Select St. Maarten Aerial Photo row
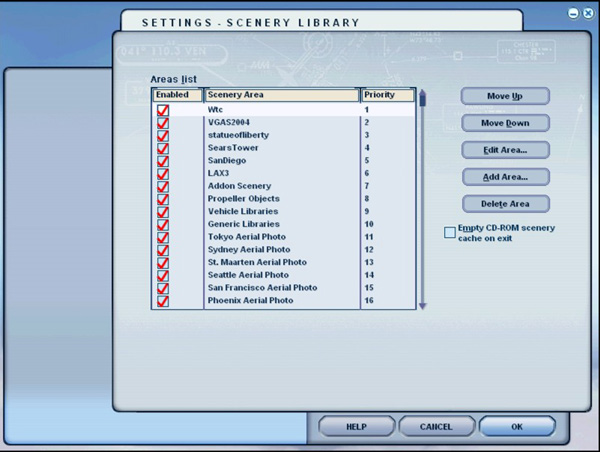This screenshot has height=452, width=600. pyautogui.click(x=284, y=262)
